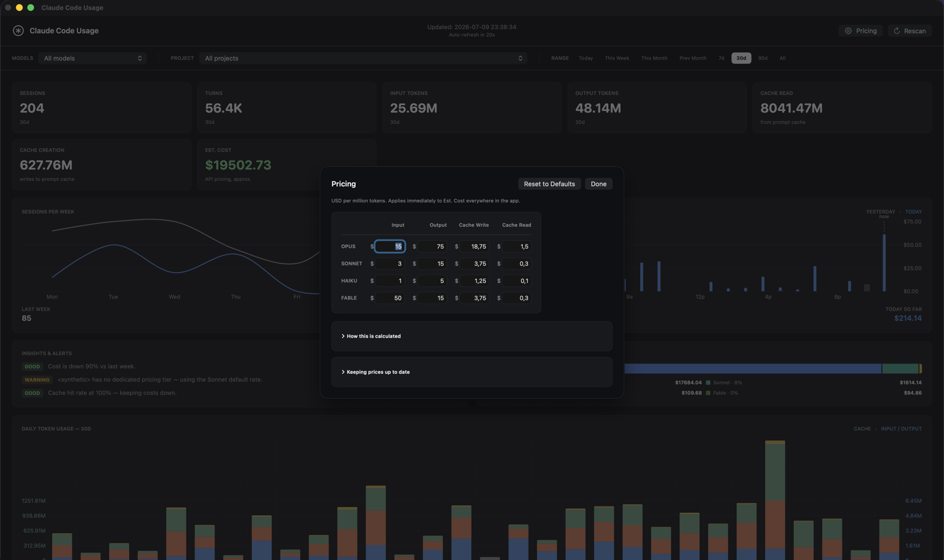Edit the Haiku Output price field
The image size is (944, 560).
(x=432, y=281)
